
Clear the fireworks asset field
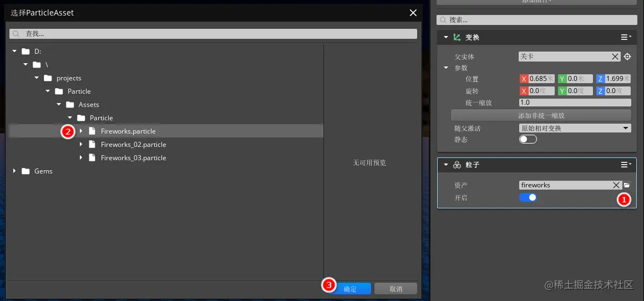[x=616, y=185]
